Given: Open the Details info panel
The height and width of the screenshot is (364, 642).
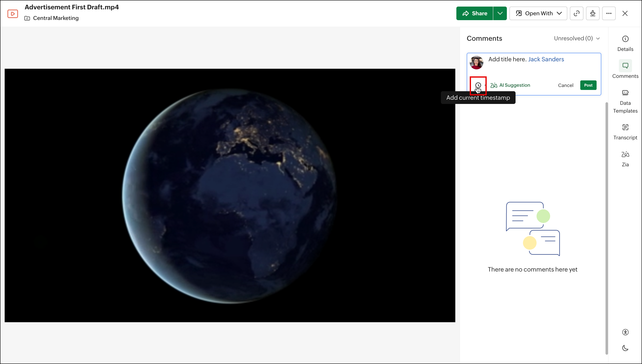Looking at the screenshot, I should (625, 43).
